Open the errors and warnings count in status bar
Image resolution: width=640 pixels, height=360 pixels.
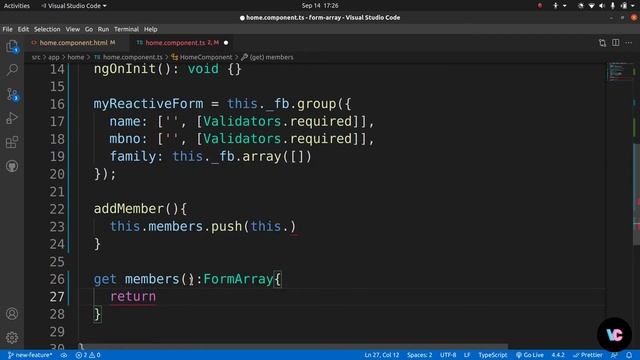(x=88, y=355)
